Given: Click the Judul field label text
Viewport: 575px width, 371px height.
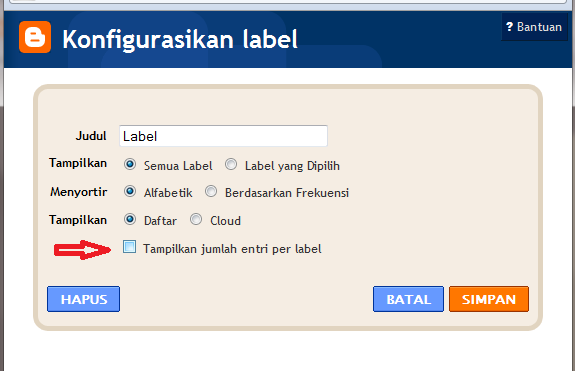Looking at the screenshot, I should [91, 136].
